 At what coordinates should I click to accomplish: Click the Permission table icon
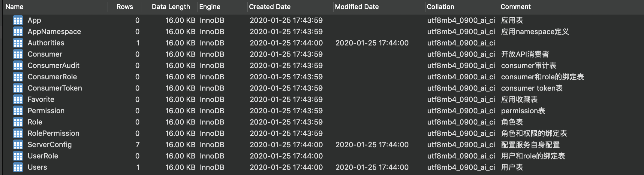18,111
